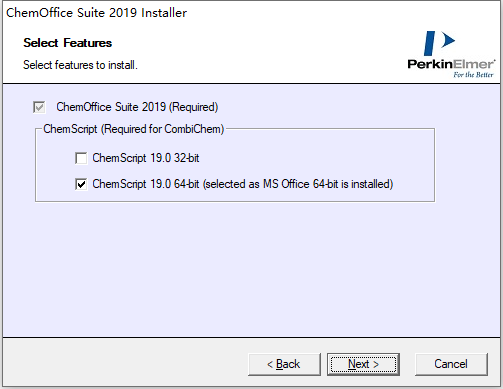Click the "ChemScript (Required for CombiChem)" group label

tap(133, 129)
